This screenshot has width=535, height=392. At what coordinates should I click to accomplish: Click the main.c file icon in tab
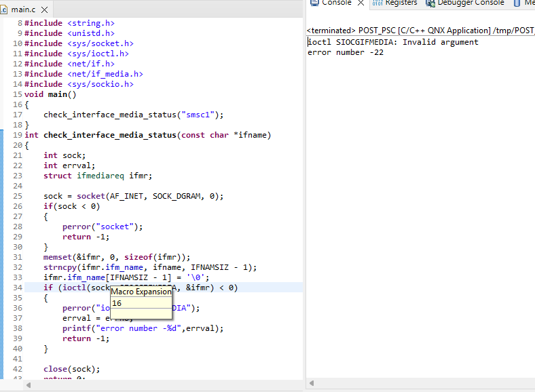(x=5, y=9)
